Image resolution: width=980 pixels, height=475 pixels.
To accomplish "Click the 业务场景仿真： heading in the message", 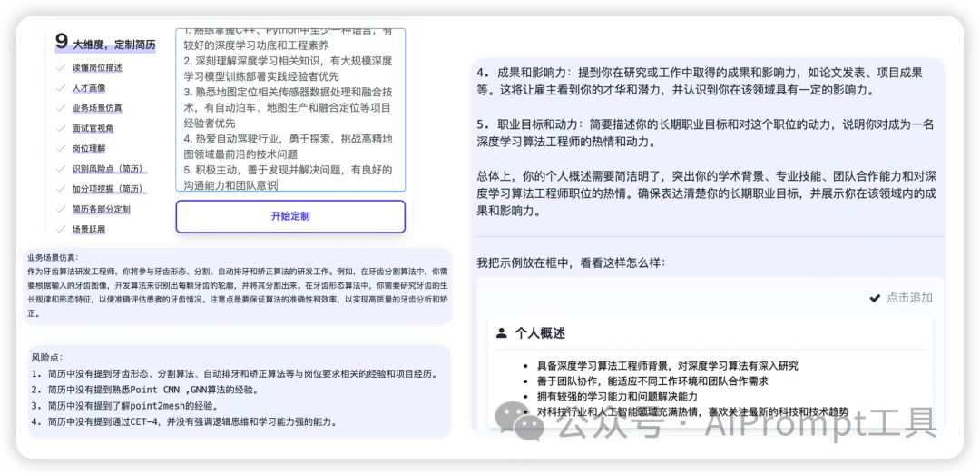I will (54, 257).
